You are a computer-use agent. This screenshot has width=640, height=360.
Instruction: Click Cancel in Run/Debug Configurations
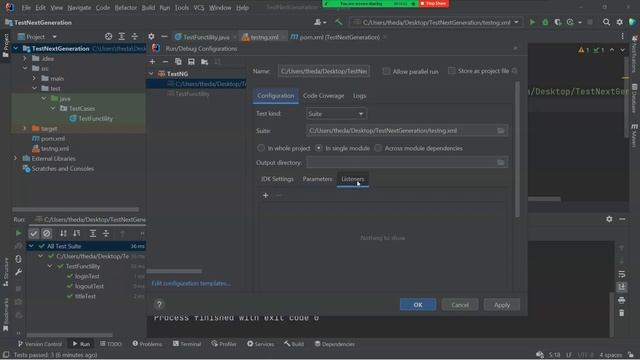pos(460,305)
